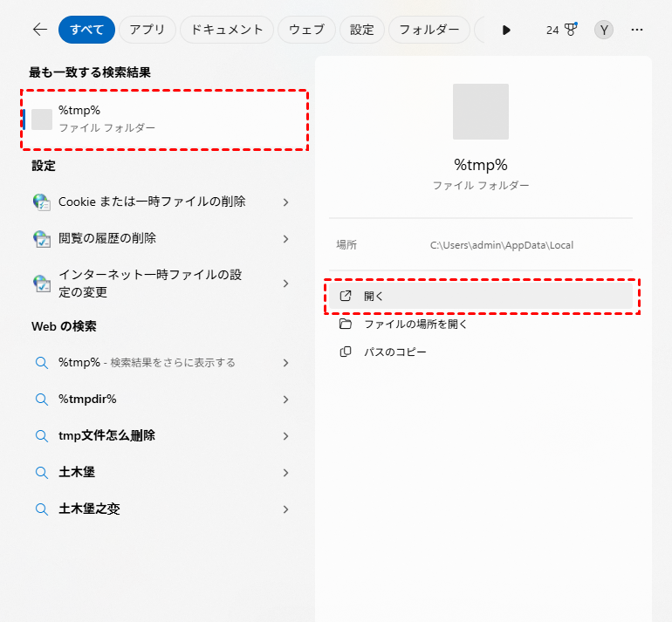This screenshot has width=672, height=622.
Task: Expand the インターネット一時ファイル chevron
Action: pos(286,284)
